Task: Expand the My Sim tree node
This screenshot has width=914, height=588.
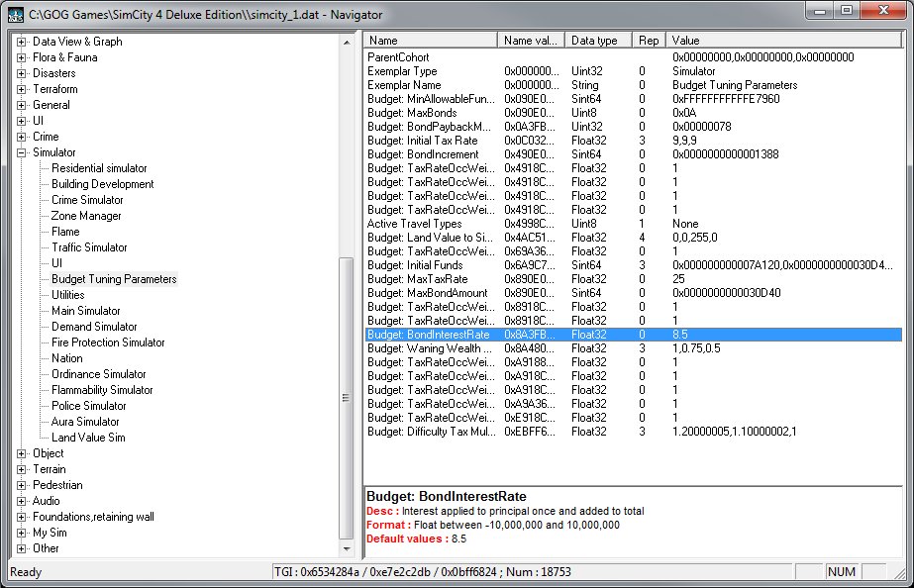Action: coord(22,533)
